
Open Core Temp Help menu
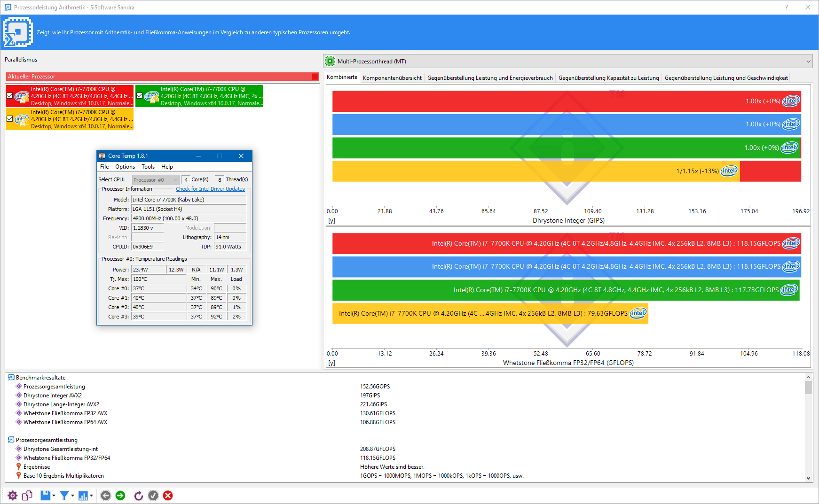[x=167, y=167]
